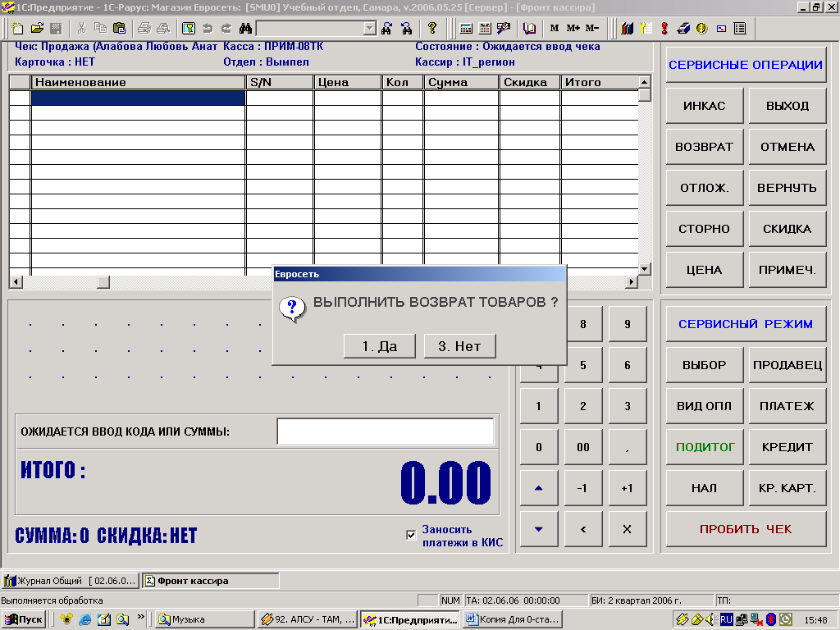Click the ОТМЕНА button
Screen dimensions: 840x630
pyautogui.click(x=787, y=147)
